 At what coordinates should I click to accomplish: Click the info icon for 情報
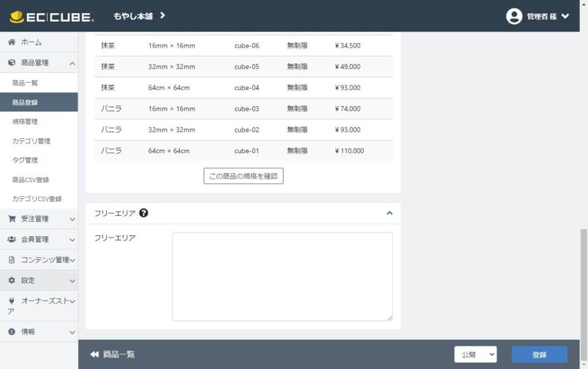coord(11,332)
